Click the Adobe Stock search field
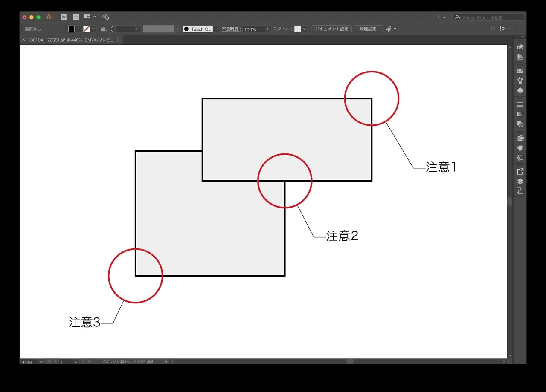 click(x=489, y=17)
